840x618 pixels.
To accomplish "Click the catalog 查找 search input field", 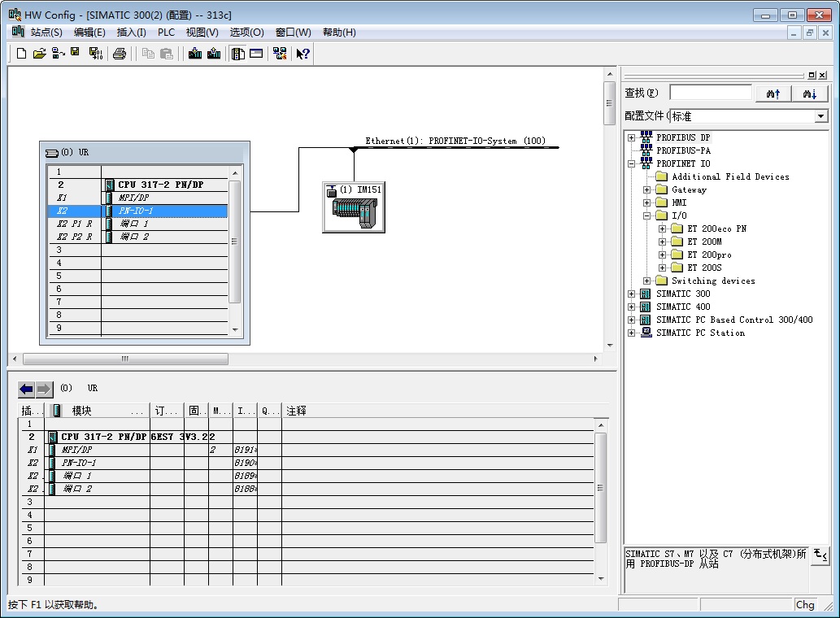I will 710,94.
